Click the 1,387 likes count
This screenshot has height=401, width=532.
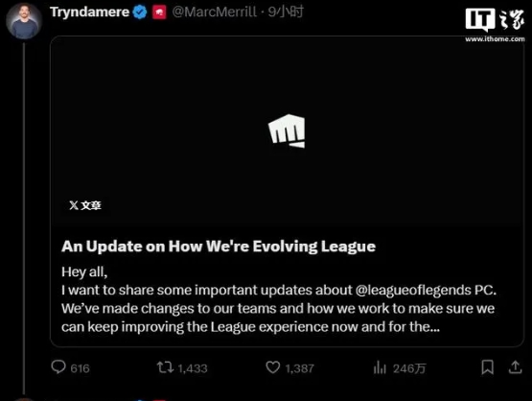(300, 368)
